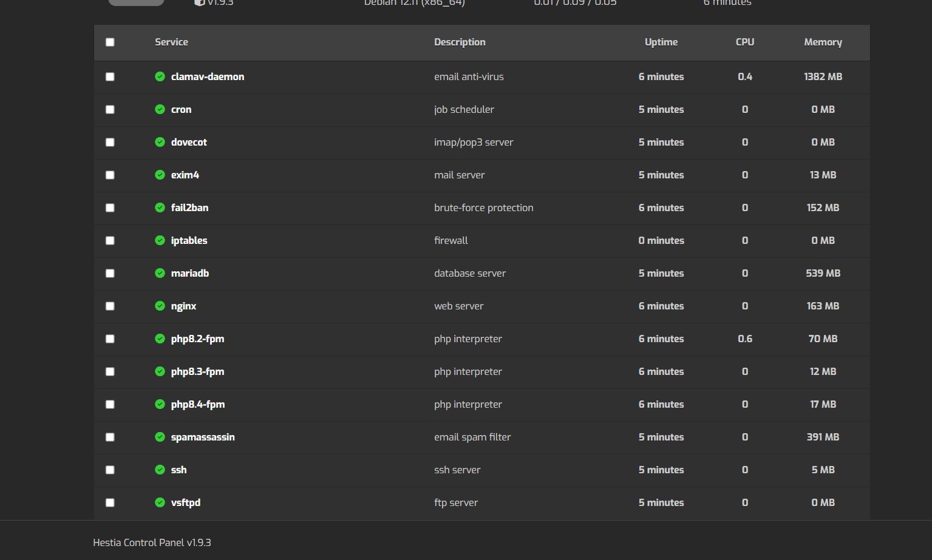Tick the nginx service checkbox
Image resolution: width=932 pixels, height=560 pixels.
click(110, 306)
